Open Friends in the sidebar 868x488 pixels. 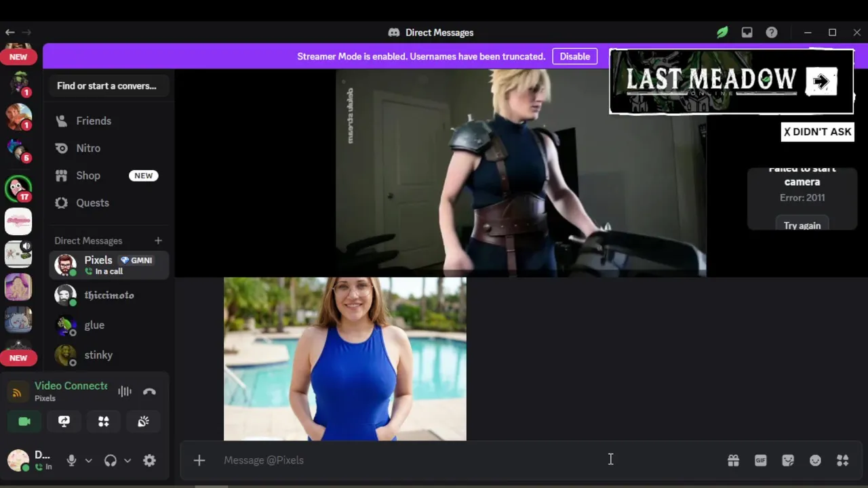[x=108, y=121]
